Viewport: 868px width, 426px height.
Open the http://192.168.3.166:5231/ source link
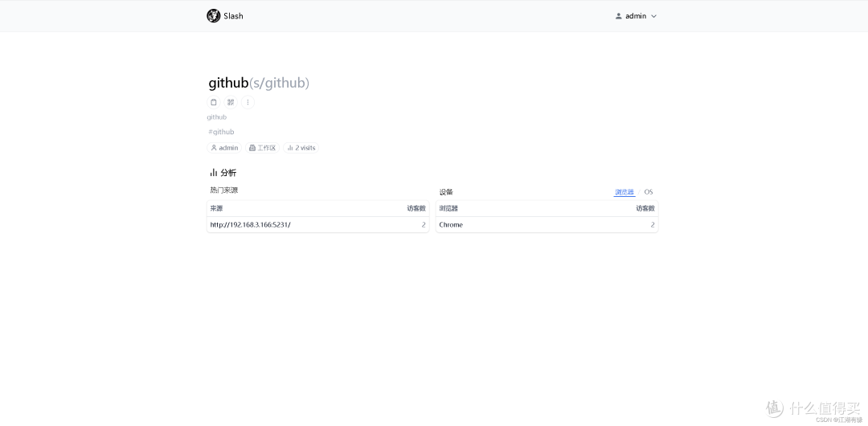pos(250,224)
